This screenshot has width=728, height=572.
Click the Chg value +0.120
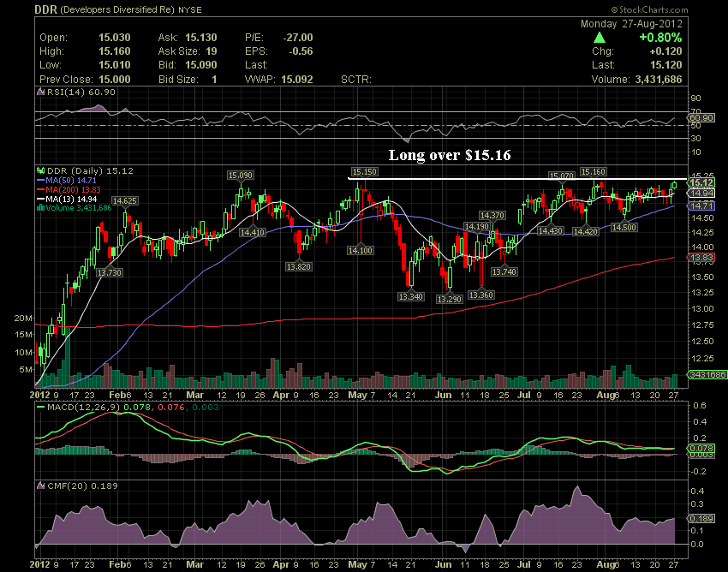tap(665, 51)
